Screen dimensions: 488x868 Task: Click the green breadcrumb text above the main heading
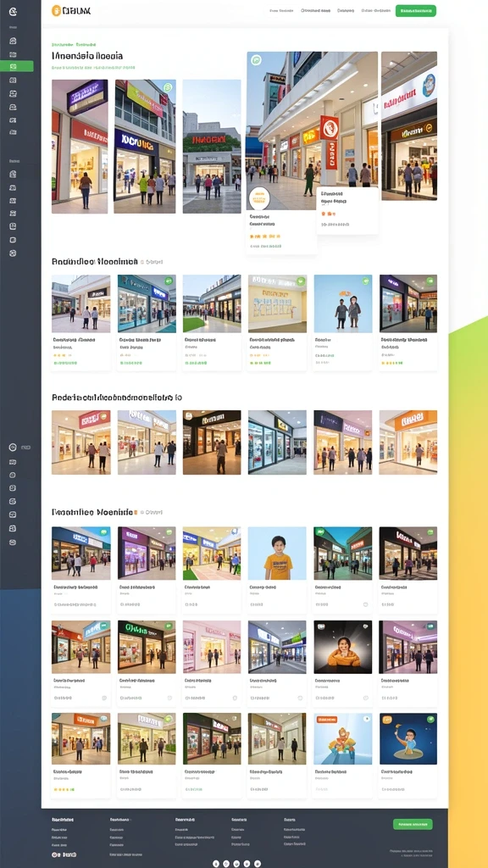pos(74,44)
